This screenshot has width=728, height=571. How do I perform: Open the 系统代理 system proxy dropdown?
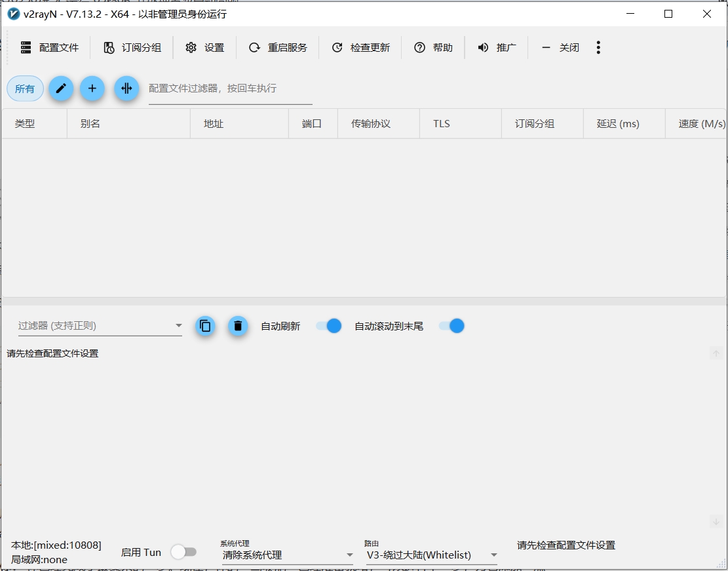click(x=287, y=555)
